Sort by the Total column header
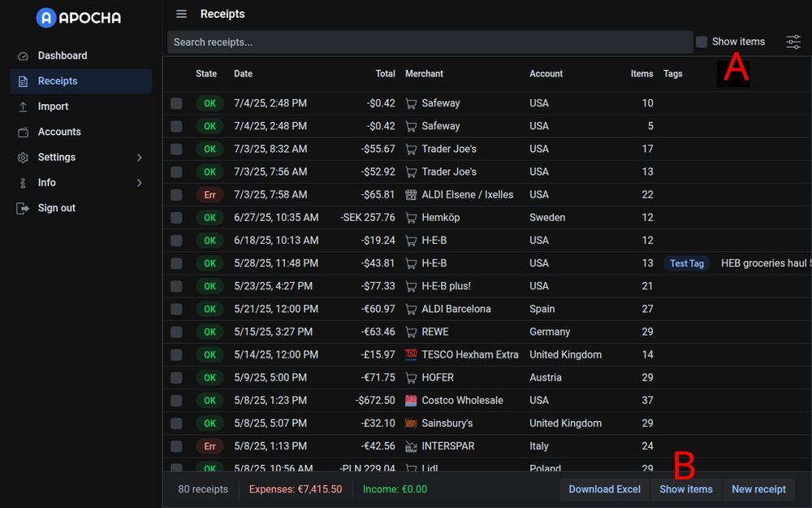The image size is (812, 508). 385,74
